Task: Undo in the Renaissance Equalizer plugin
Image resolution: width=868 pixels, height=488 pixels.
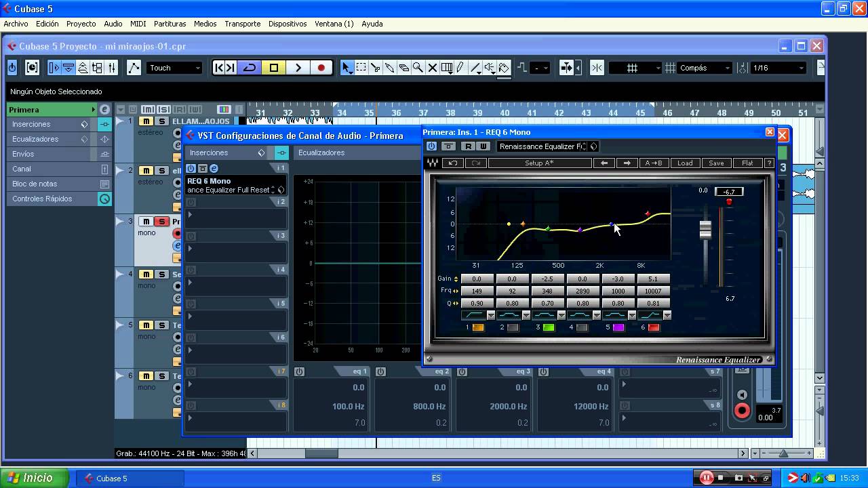Action: click(x=452, y=163)
